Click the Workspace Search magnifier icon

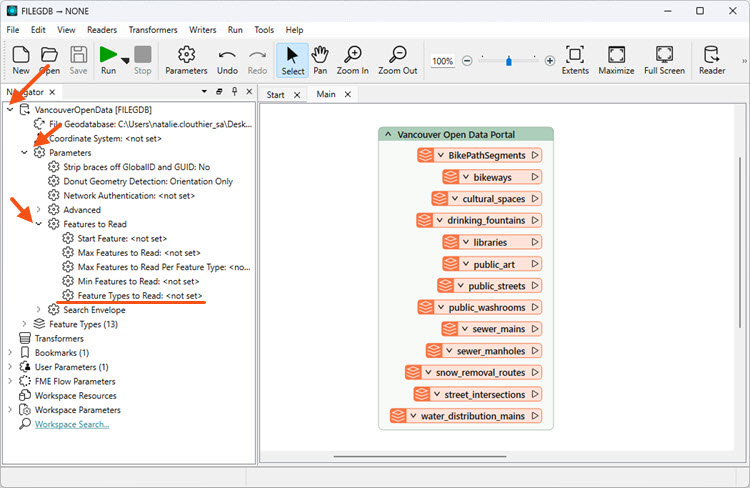click(25, 424)
